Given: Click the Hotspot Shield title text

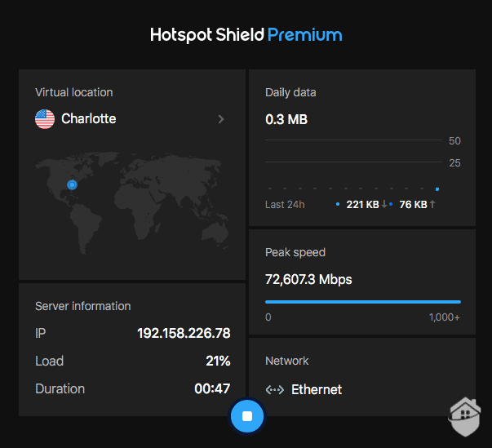Looking at the screenshot, I should coord(207,35).
